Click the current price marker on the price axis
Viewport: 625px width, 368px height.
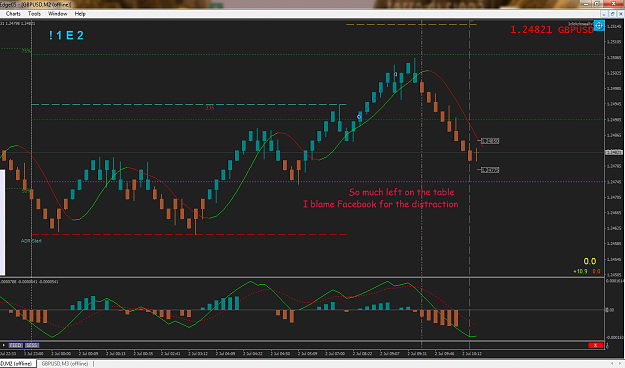tap(614, 152)
